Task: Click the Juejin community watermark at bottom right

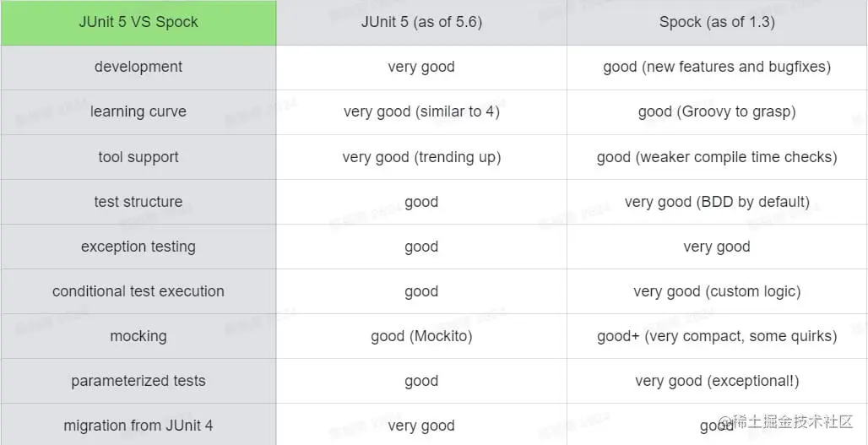Action: [786, 422]
